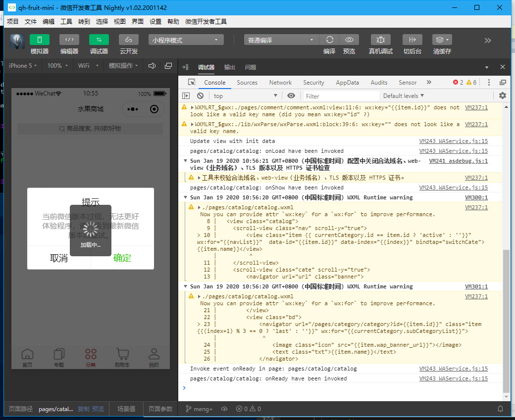Viewport: 515px width, 420px height.
Task: Expand more toolbar items chevron
Action: (487, 41)
